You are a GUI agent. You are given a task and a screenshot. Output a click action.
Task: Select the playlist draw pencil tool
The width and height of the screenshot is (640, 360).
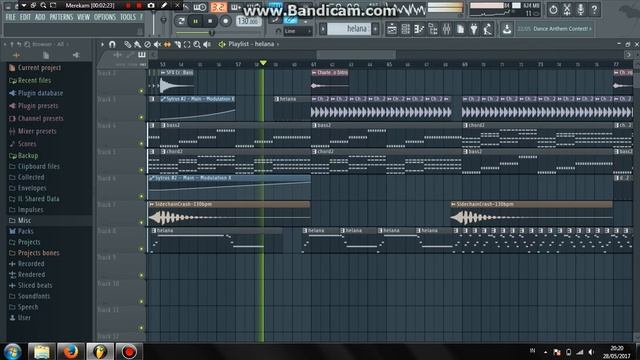click(128, 44)
